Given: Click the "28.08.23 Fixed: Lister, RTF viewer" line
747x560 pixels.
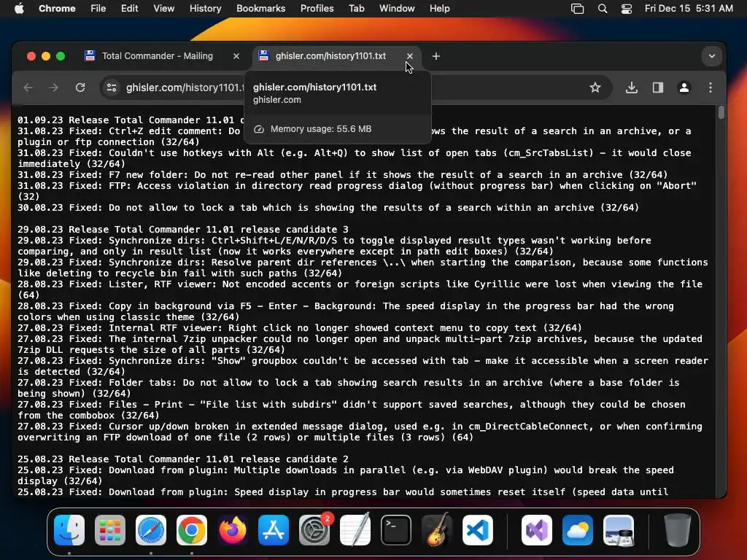Looking at the screenshot, I should pos(360,289).
